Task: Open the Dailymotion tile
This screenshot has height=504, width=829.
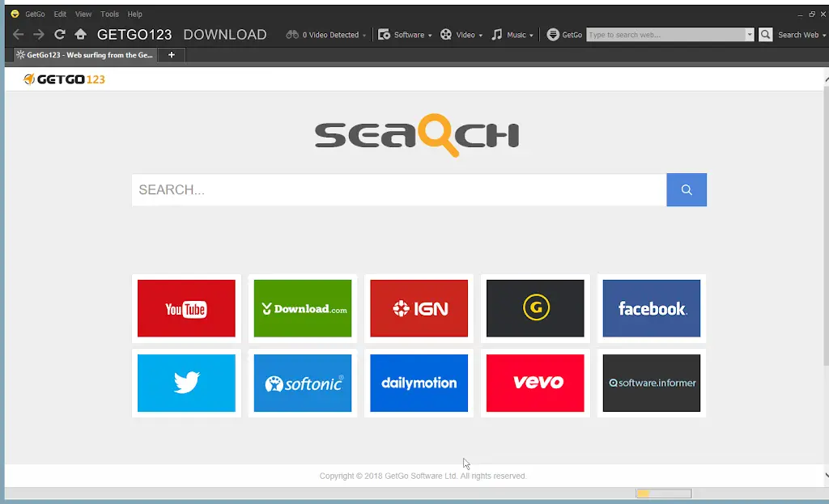Action: click(419, 383)
